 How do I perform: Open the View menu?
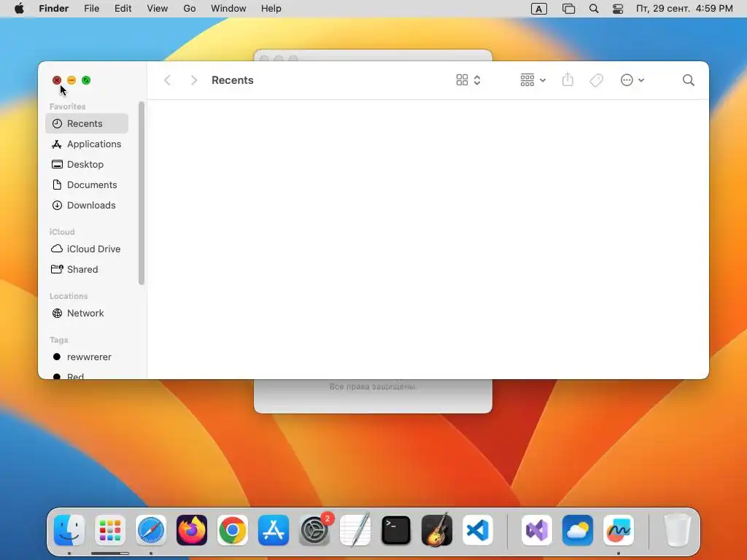[158, 9]
